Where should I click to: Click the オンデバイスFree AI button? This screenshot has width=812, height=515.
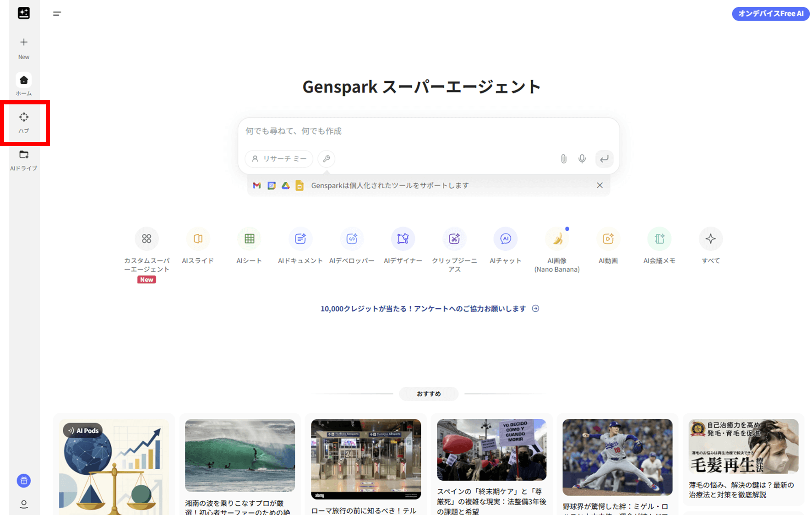pyautogui.click(x=770, y=14)
